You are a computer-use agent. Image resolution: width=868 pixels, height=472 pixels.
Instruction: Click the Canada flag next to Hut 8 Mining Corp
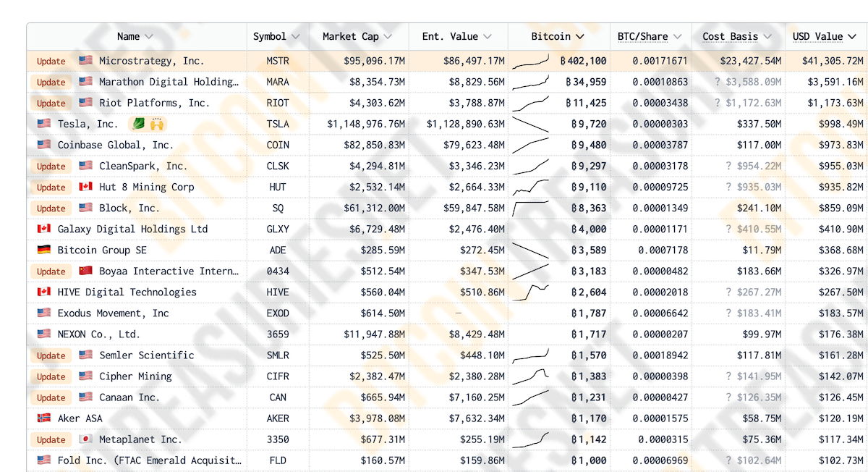pos(85,187)
